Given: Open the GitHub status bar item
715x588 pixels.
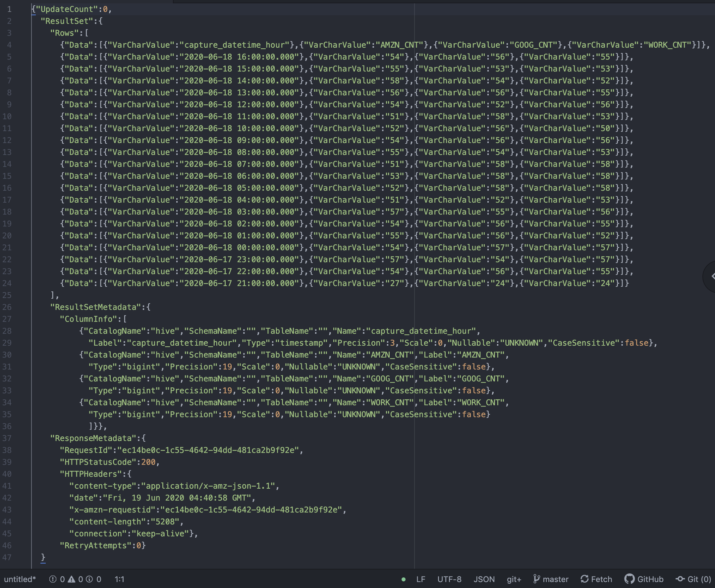Looking at the screenshot, I should coord(644,579).
